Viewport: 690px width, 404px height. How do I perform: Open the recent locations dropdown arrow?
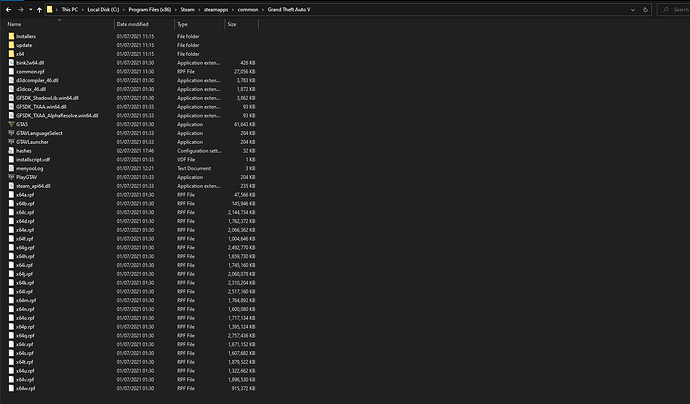pyautogui.click(x=33, y=8)
